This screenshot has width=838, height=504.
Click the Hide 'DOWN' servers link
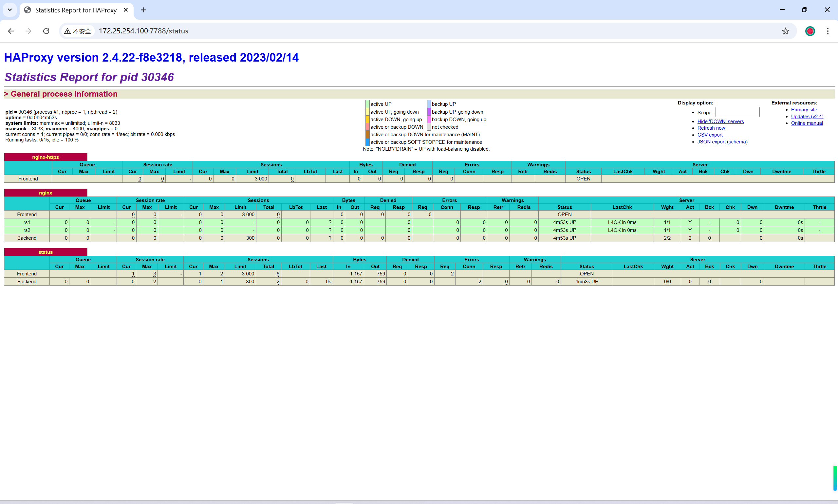tap(720, 121)
